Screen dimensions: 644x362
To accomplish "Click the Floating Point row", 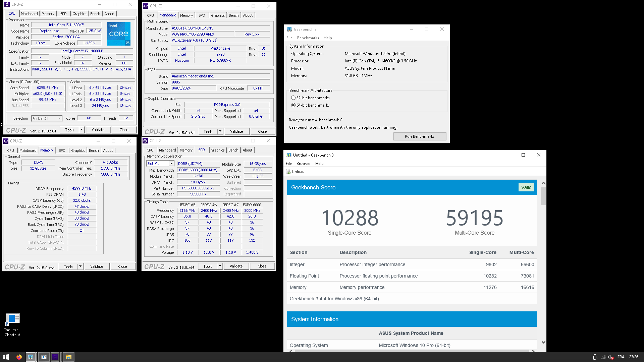I will [x=412, y=276].
